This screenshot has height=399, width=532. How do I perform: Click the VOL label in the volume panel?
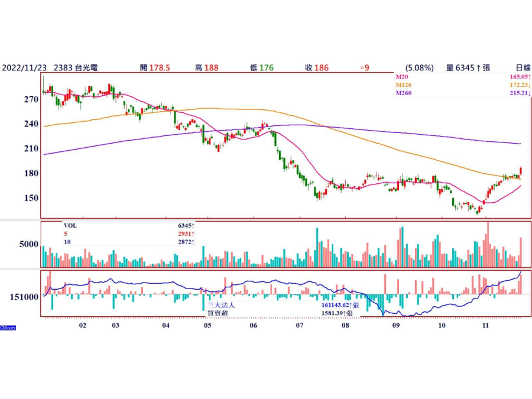(x=70, y=225)
